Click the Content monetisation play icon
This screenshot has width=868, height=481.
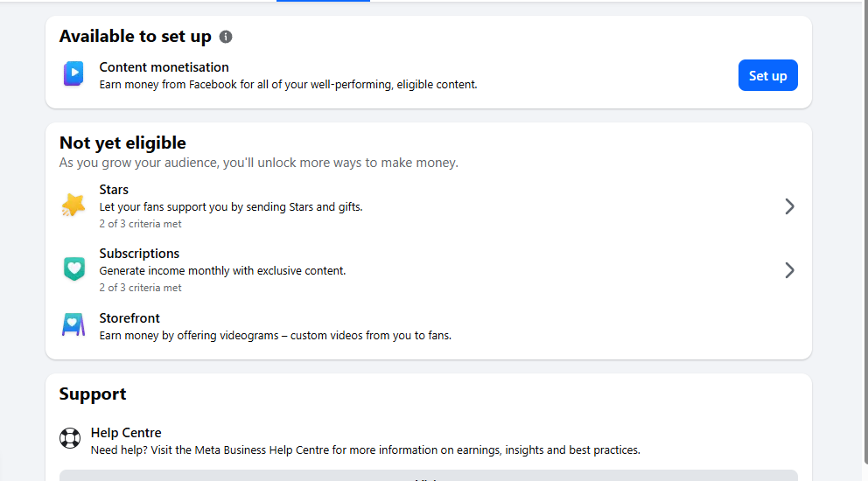point(73,74)
